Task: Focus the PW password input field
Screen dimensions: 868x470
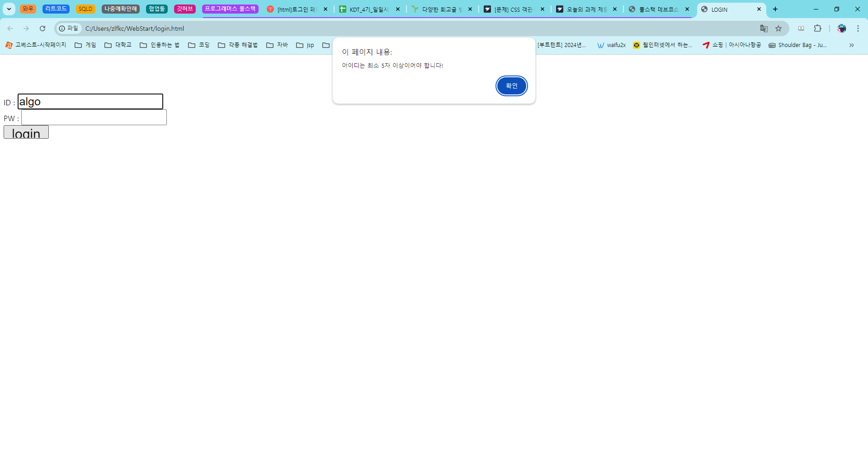Action: (94, 117)
